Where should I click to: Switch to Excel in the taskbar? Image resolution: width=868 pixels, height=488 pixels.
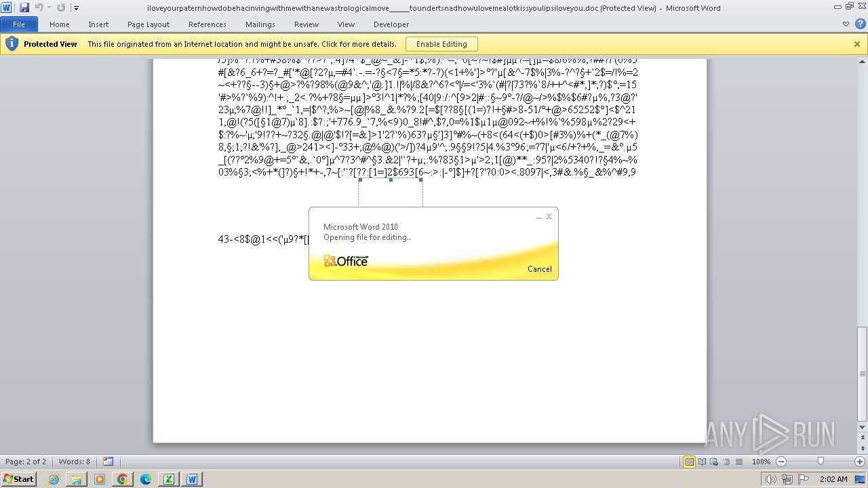pos(168,479)
